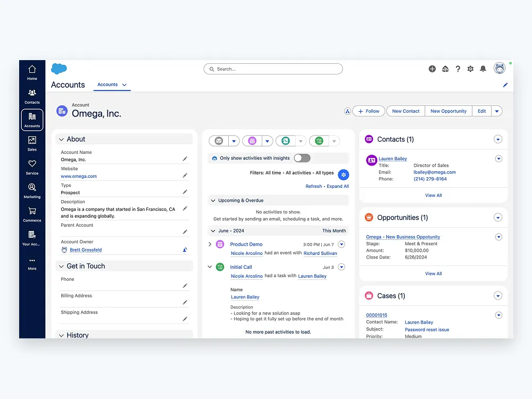Open the email button dropdown arrow
Viewport: 532px width, 399px height.
(x=234, y=141)
